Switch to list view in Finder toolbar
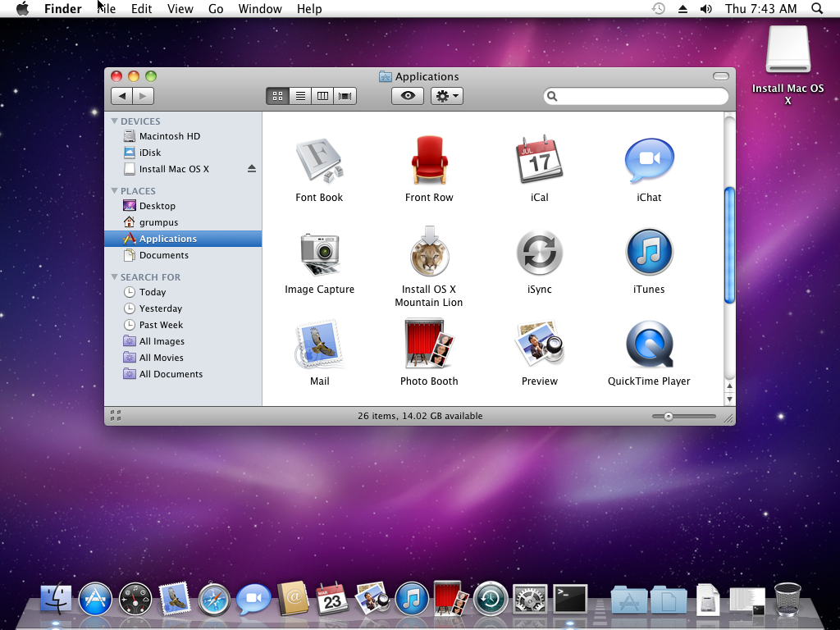This screenshot has height=630, width=840. (300, 96)
